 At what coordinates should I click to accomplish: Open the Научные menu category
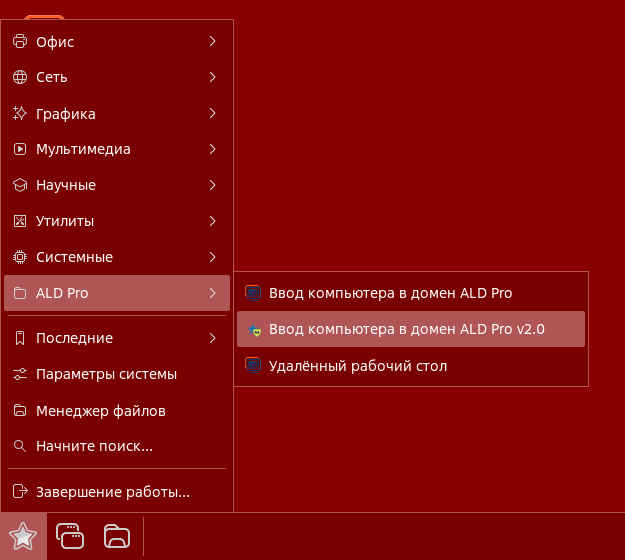tap(117, 185)
